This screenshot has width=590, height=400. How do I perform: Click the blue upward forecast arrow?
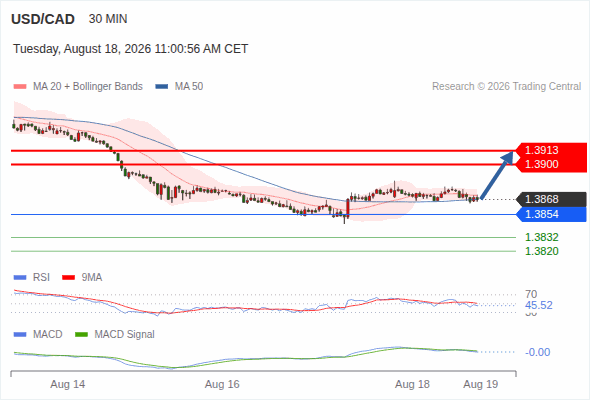[x=497, y=175]
